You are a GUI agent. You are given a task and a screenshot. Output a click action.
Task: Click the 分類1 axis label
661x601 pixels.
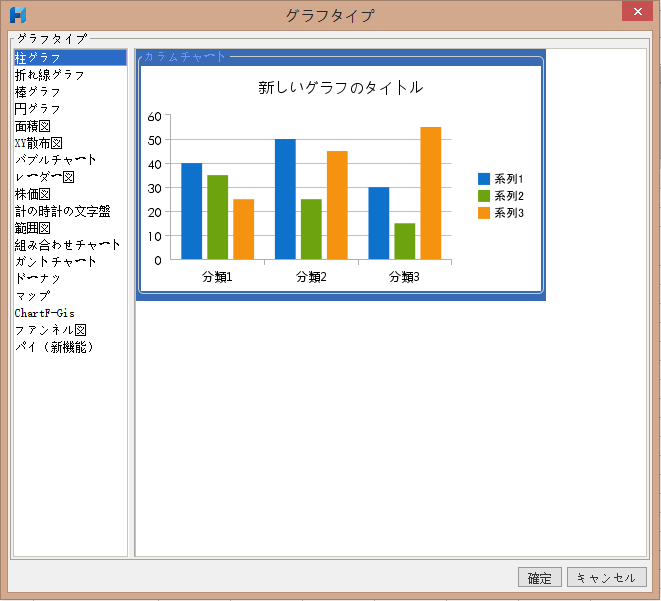(217, 277)
